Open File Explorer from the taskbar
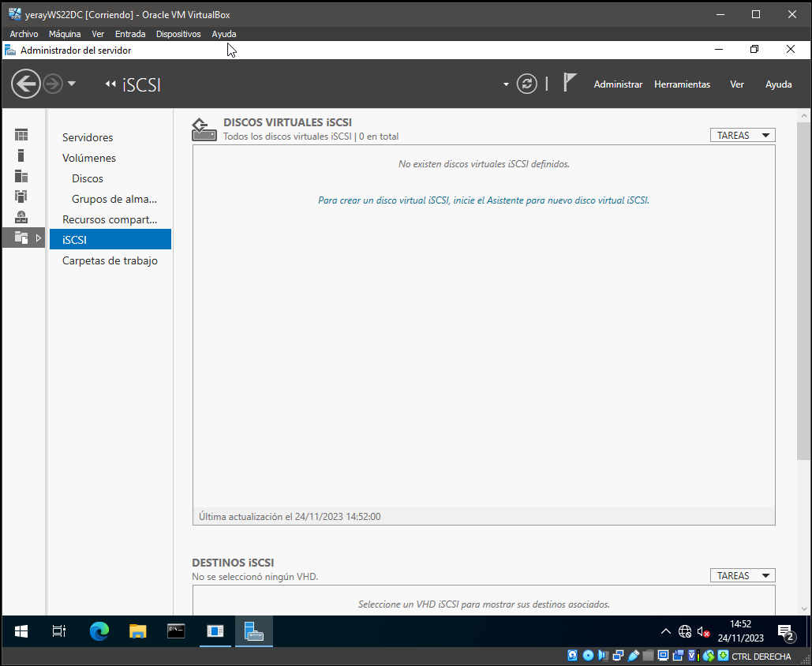The width and height of the screenshot is (812, 666). tap(138, 631)
